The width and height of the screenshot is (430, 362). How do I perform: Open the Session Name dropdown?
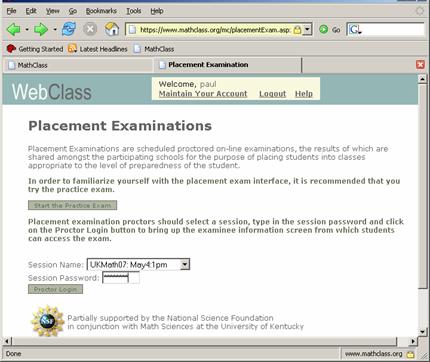coord(138,265)
